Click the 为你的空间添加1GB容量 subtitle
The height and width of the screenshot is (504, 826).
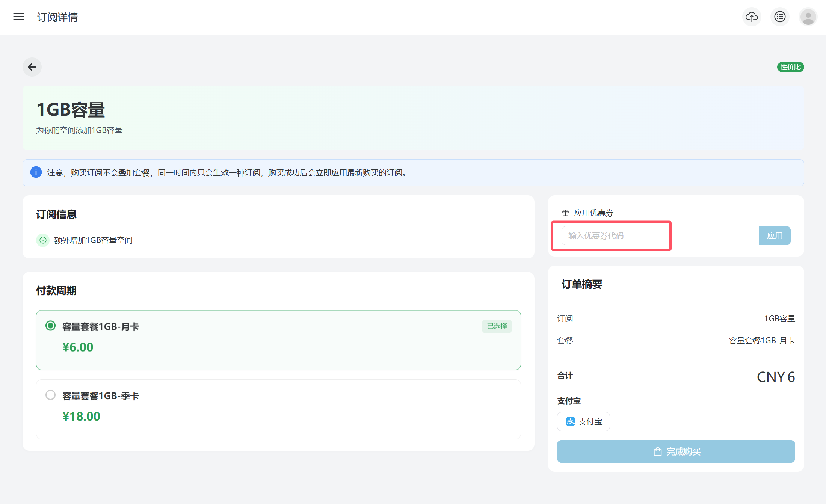[79, 130]
